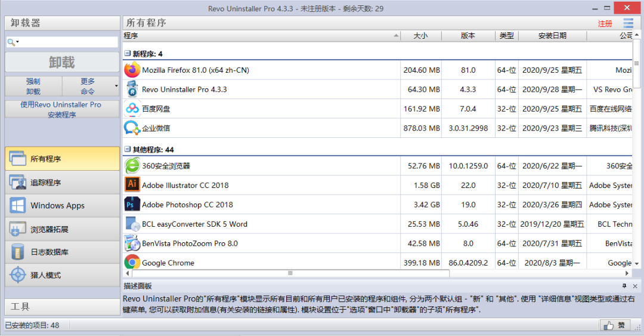Open the 更多命令 dropdown arrow
644x336 pixels.
[x=116, y=86]
